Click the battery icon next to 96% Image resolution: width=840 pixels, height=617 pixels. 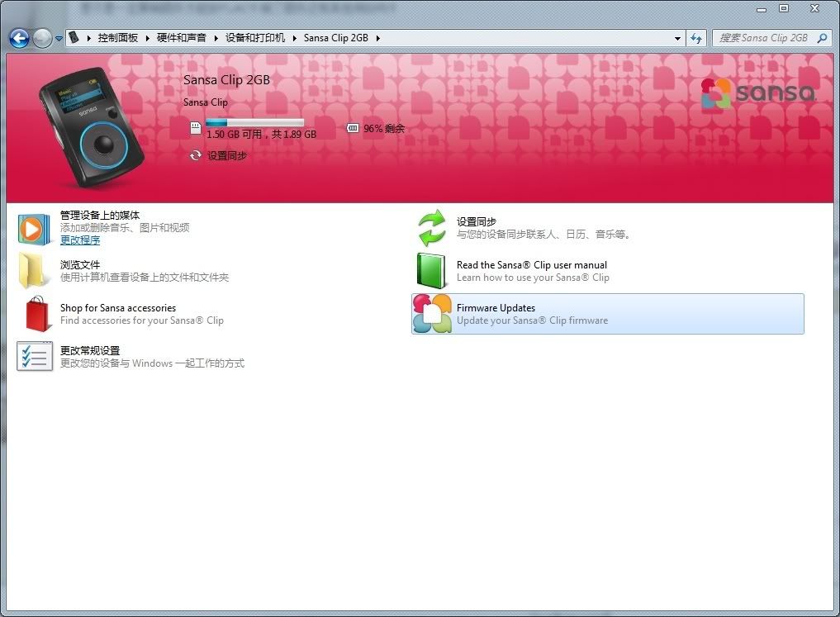click(x=353, y=128)
